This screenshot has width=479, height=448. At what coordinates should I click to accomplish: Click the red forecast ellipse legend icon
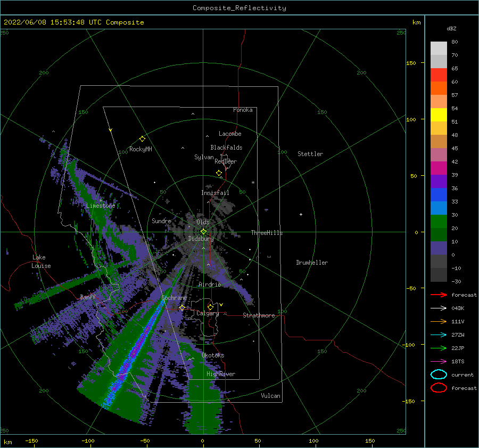pos(439,388)
